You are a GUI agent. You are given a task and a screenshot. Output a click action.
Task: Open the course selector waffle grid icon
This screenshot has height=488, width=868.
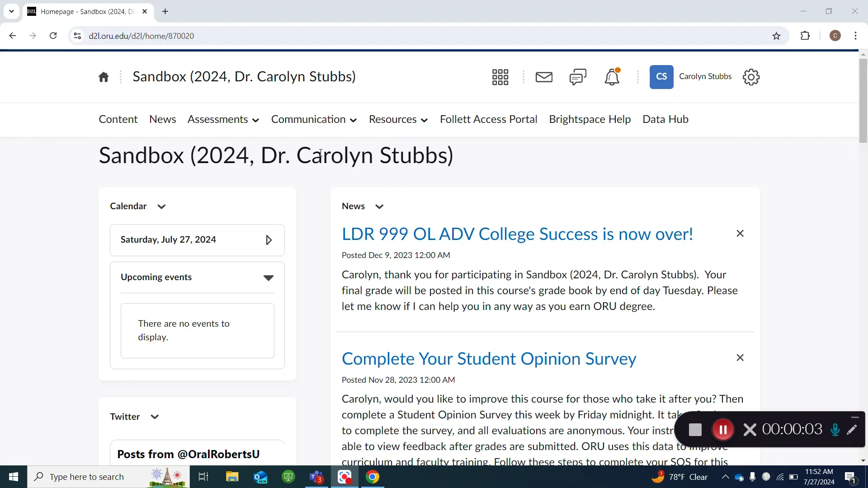[500, 77]
